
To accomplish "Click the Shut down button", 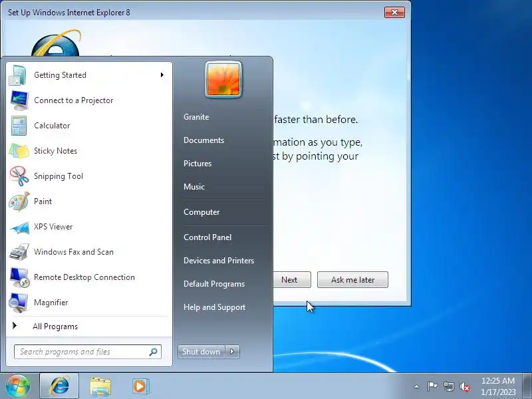I will pos(201,352).
